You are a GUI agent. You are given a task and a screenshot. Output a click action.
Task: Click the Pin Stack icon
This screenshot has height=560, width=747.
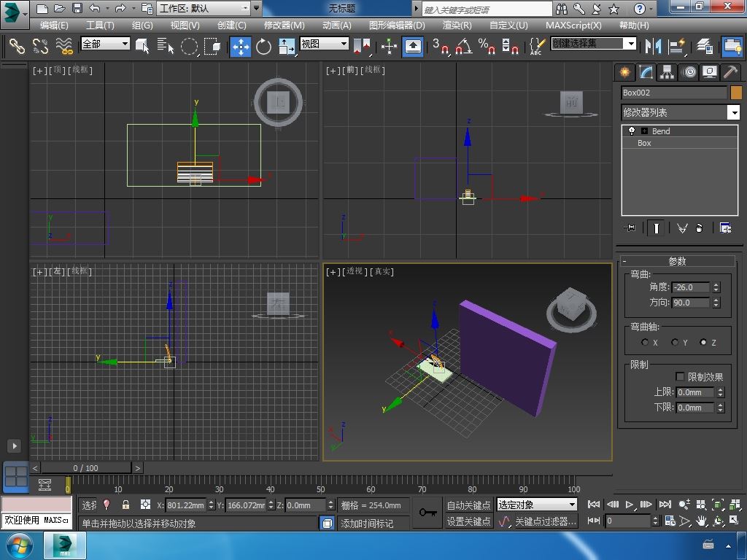(x=629, y=228)
